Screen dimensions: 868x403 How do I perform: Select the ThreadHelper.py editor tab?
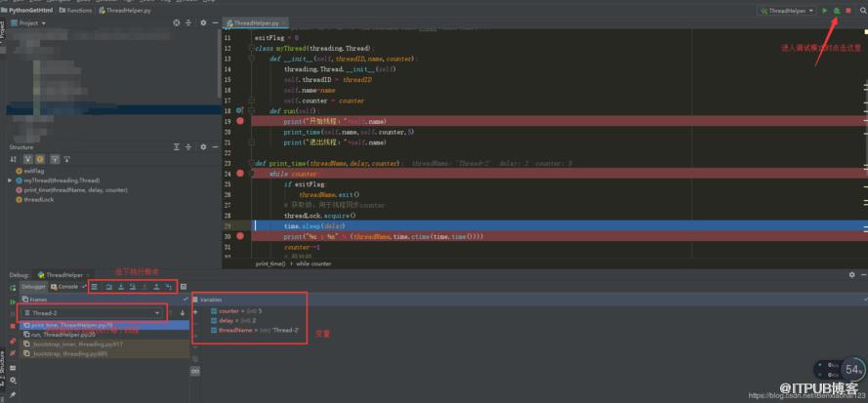tap(255, 23)
